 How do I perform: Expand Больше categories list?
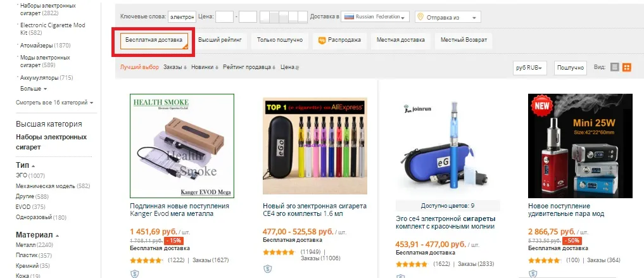click(34, 89)
